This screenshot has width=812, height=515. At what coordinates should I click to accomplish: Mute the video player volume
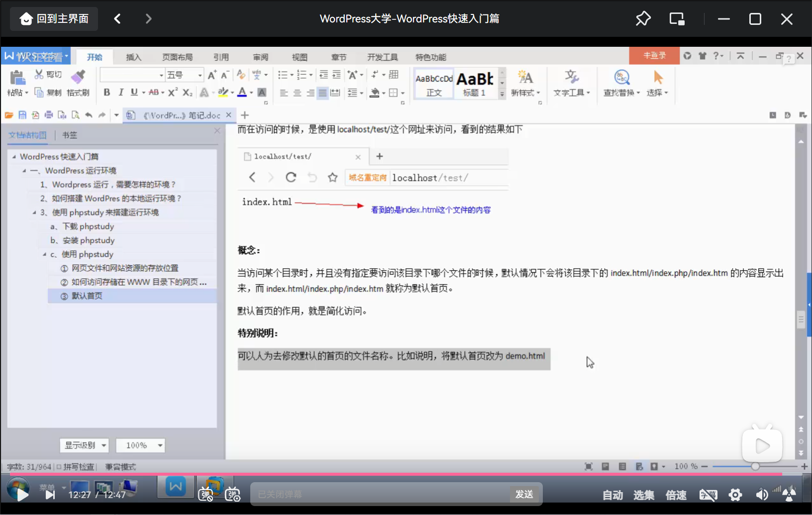point(762,495)
